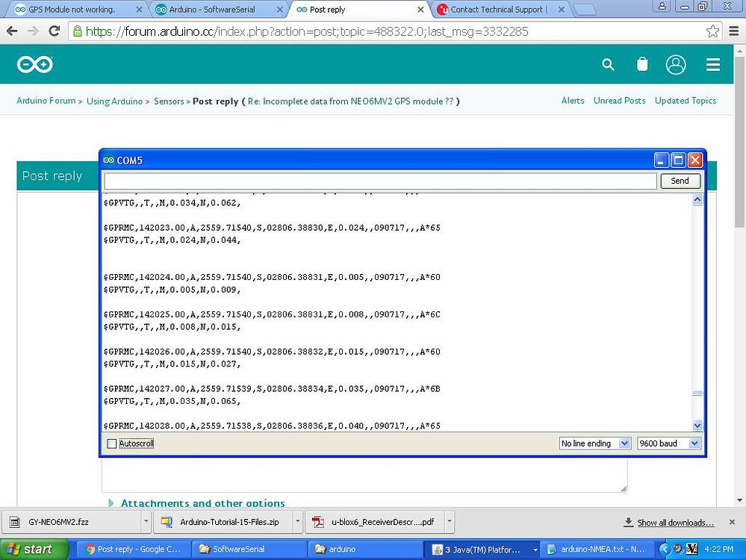Click inside the serial monitor send field

coord(373,180)
